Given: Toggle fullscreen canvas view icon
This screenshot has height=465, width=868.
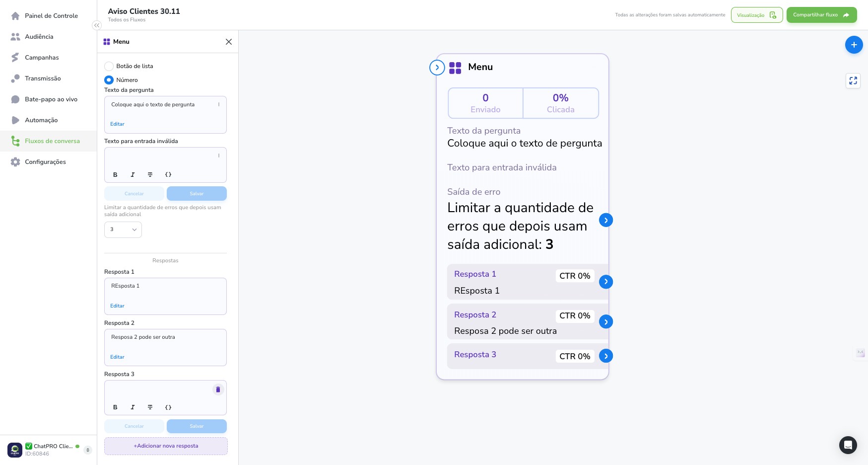Looking at the screenshot, I should point(853,80).
